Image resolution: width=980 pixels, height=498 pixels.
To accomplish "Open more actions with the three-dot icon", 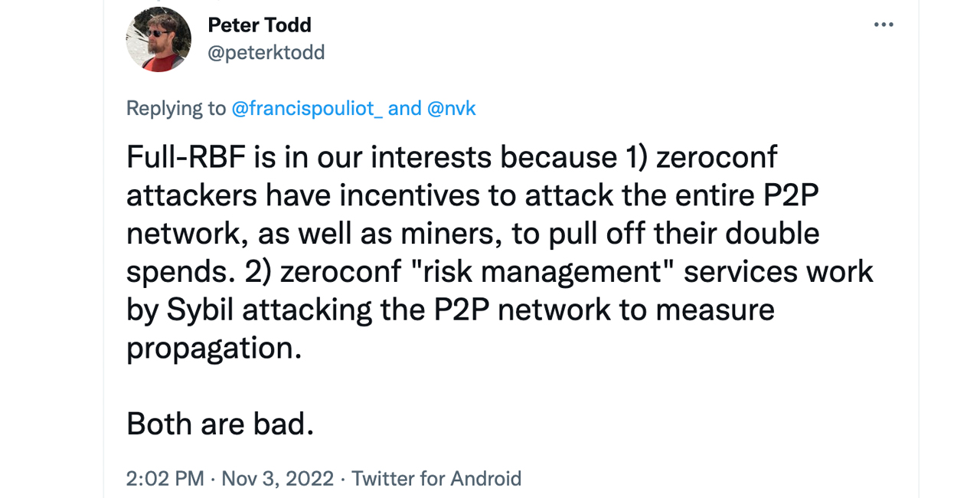I will [884, 24].
